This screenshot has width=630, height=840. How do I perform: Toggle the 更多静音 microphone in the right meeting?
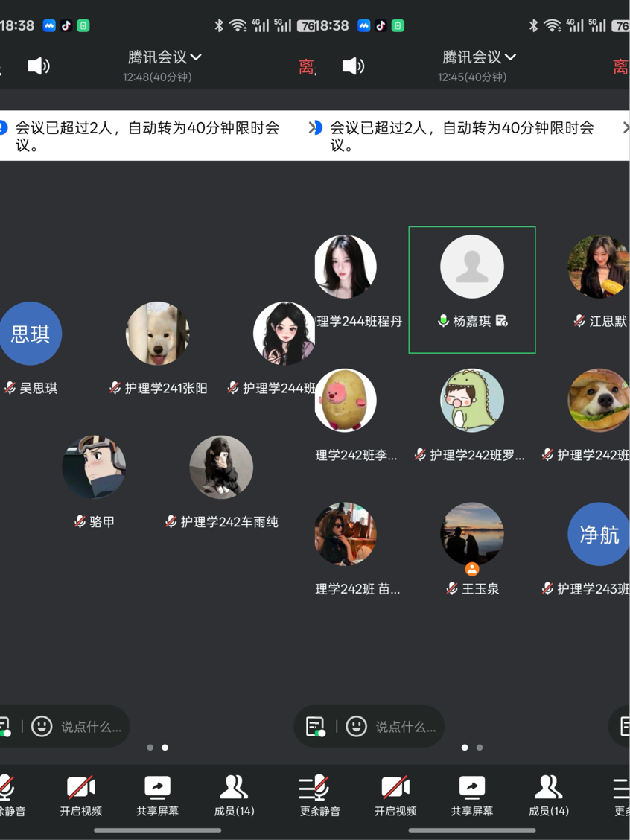pyautogui.click(x=319, y=795)
